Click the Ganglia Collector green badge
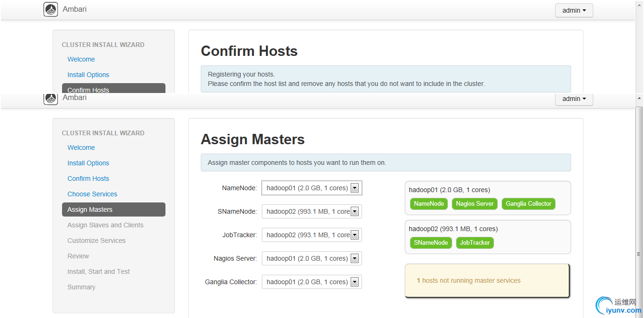The image size is (644, 318). (528, 204)
